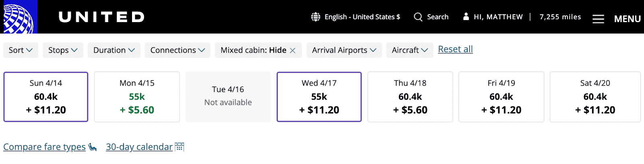Open the Aircraft filter dropdown

pyautogui.click(x=409, y=50)
